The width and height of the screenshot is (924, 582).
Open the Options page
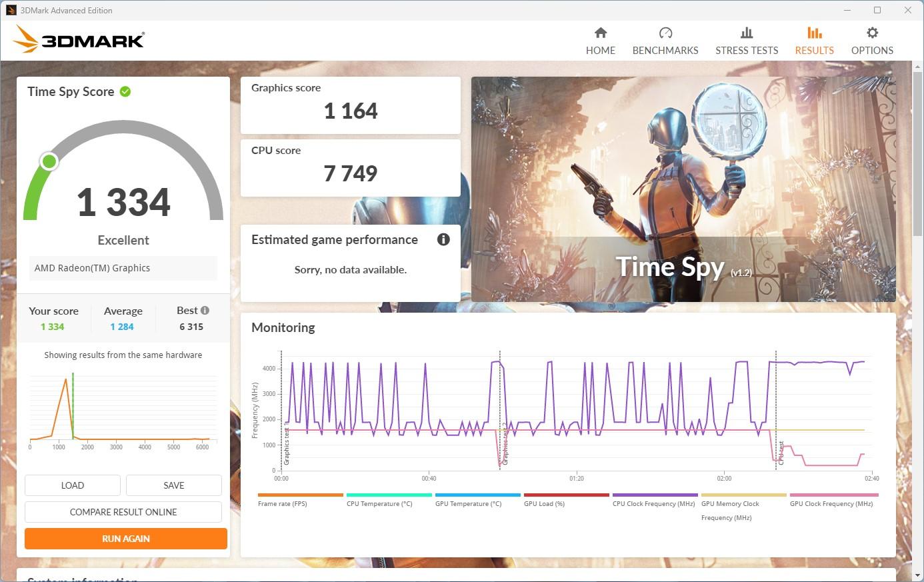[872, 41]
